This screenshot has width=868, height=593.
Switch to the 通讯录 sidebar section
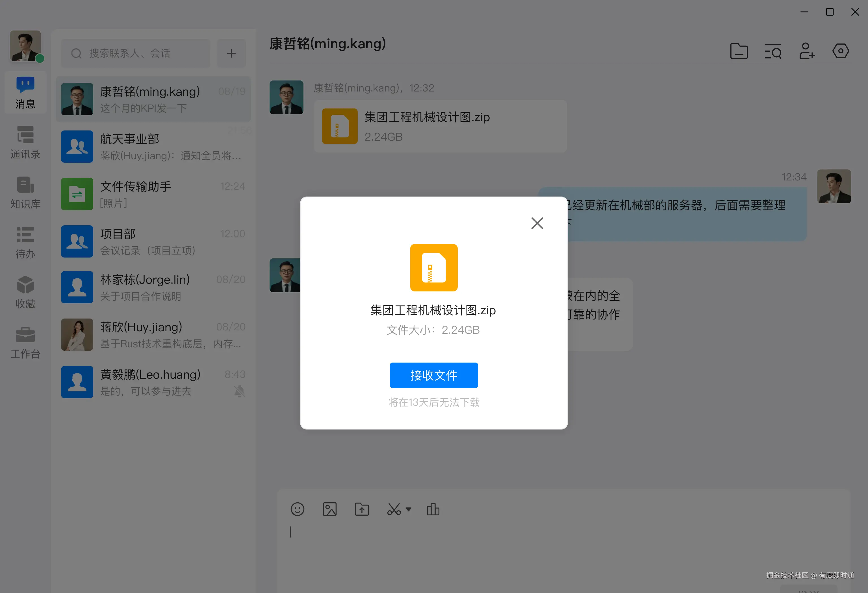(x=25, y=143)
